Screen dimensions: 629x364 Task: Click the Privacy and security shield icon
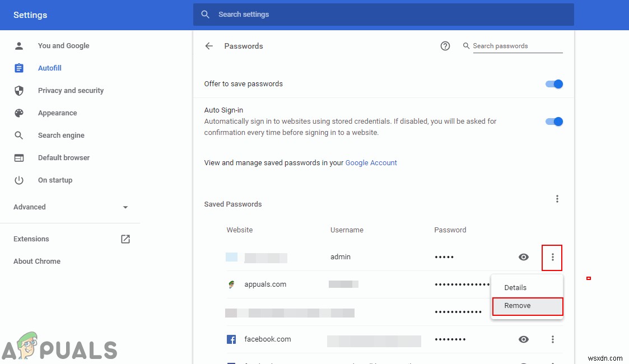pyautogui.click(x=20, y=90)
